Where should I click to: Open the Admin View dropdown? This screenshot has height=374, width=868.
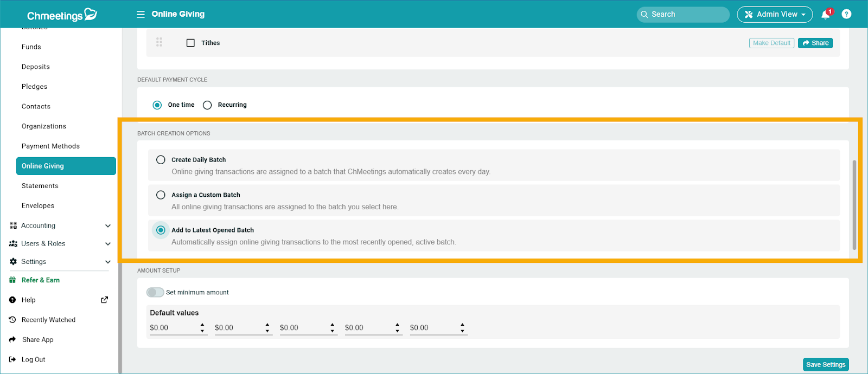pos(774,14)
